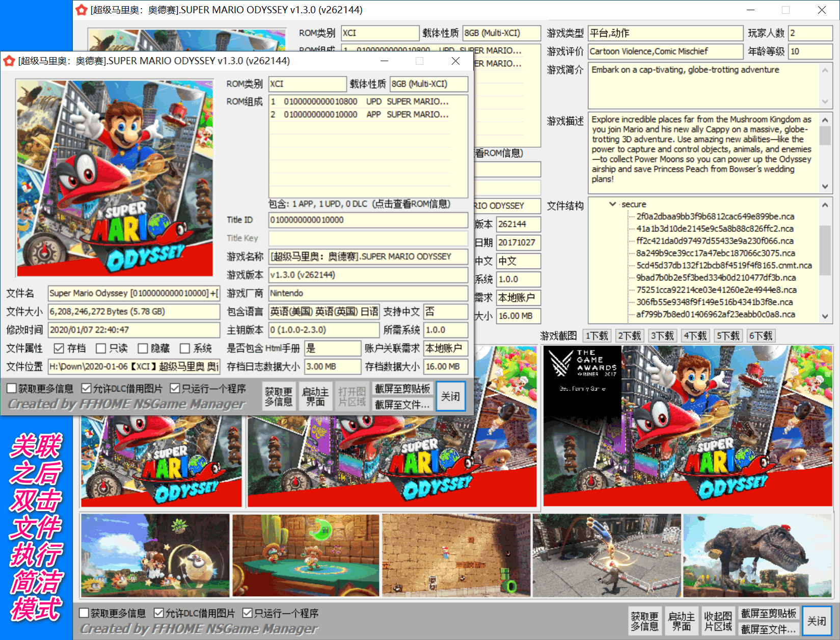The width and height of the screenshot is (840, 640).
Task: Click Title ID field in front window
Action: coord(368,220)
